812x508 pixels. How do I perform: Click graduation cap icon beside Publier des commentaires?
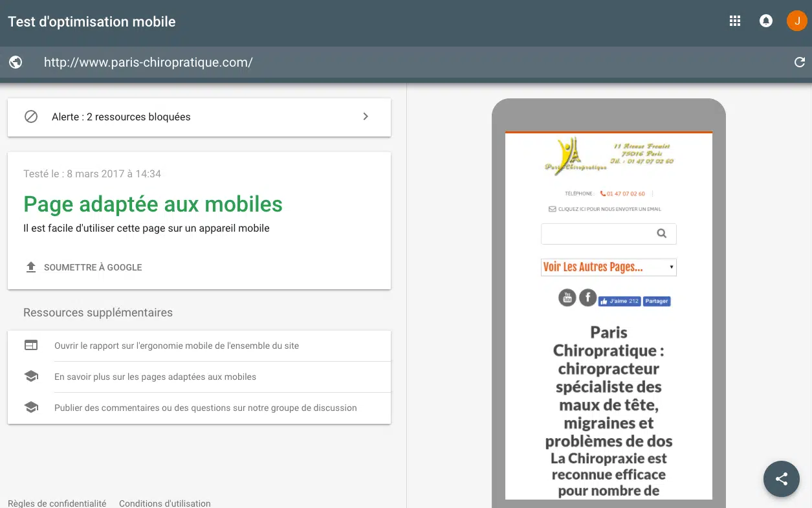(x=31, y=408)
